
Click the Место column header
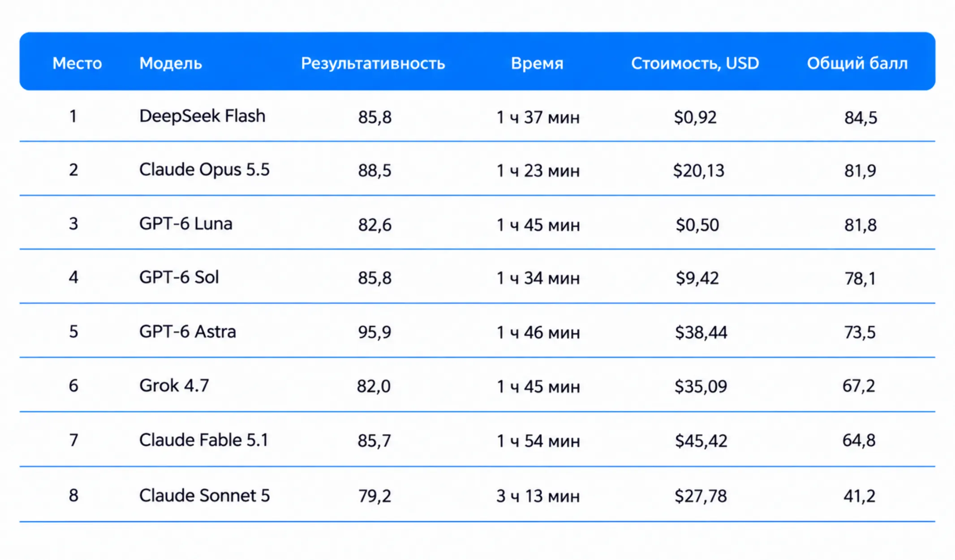(x=77, y=63)
